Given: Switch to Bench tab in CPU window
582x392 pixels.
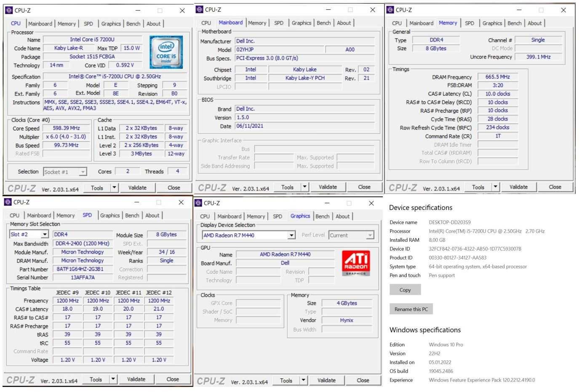Looking at the screenshot, I should pyautogui.click(x=133, y=24).
